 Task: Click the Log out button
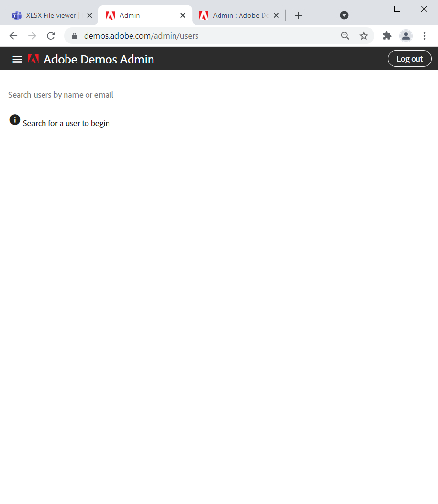[409, 59]
